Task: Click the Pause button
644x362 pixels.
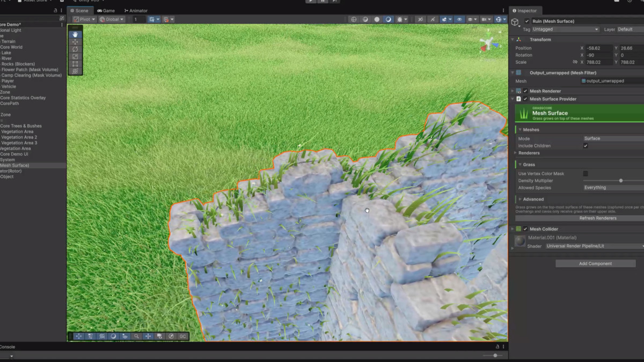Action: tap(323, 1)
